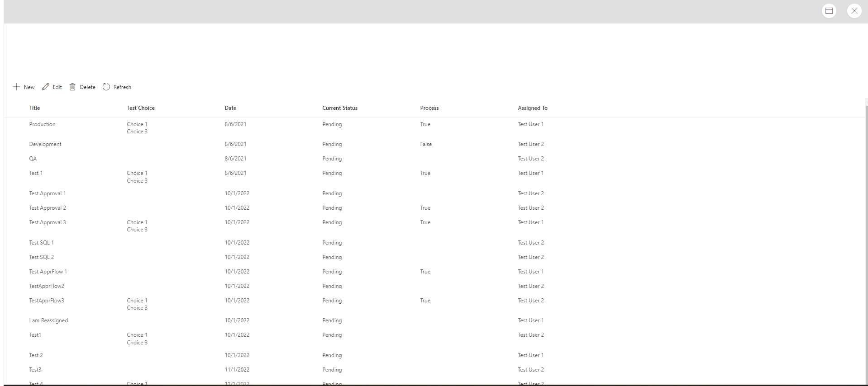Close the panel with the X button

tap(854, 11)
